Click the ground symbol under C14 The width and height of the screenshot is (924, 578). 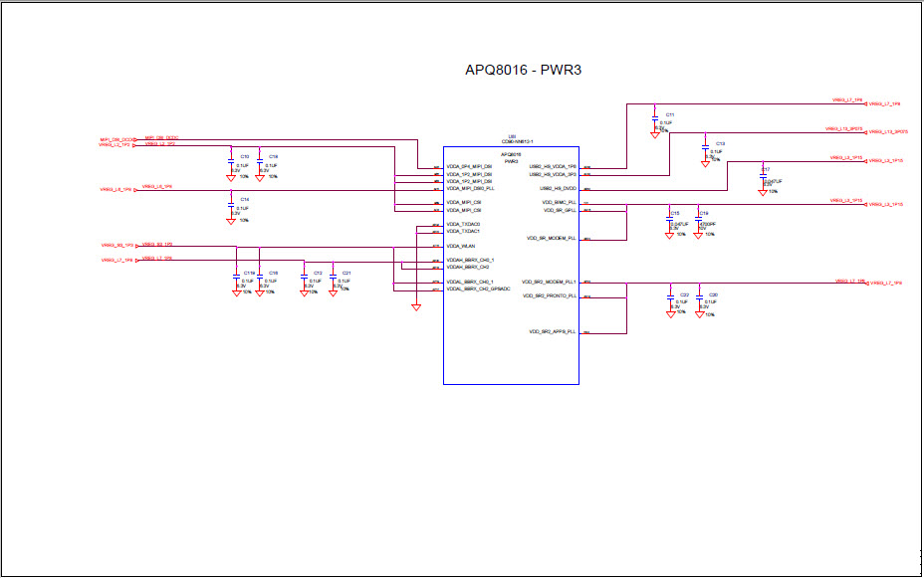pos(230,222)
